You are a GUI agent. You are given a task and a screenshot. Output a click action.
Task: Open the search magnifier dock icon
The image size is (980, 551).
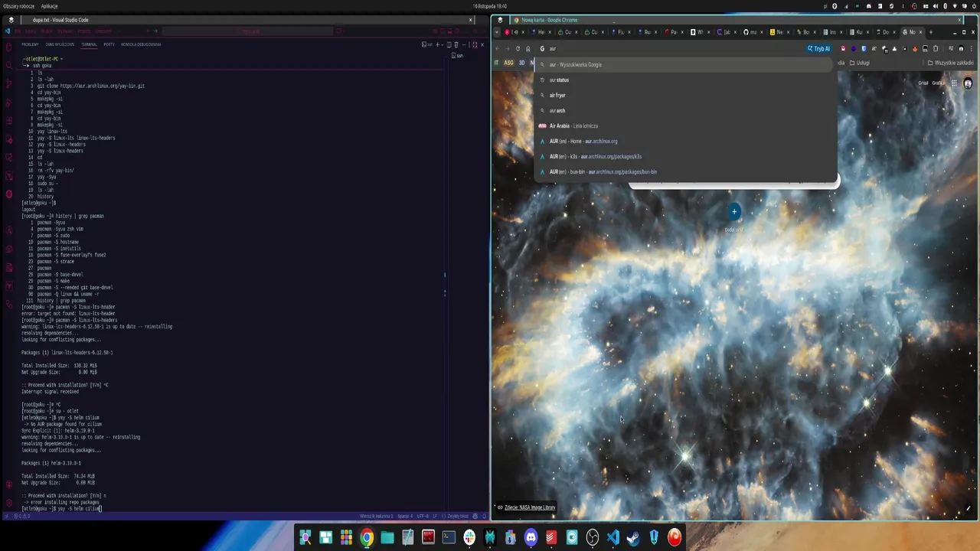[305, 537]
